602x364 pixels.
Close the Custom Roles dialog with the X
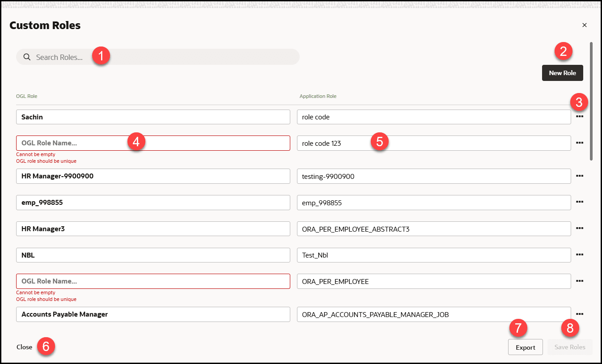click(585, 25)
